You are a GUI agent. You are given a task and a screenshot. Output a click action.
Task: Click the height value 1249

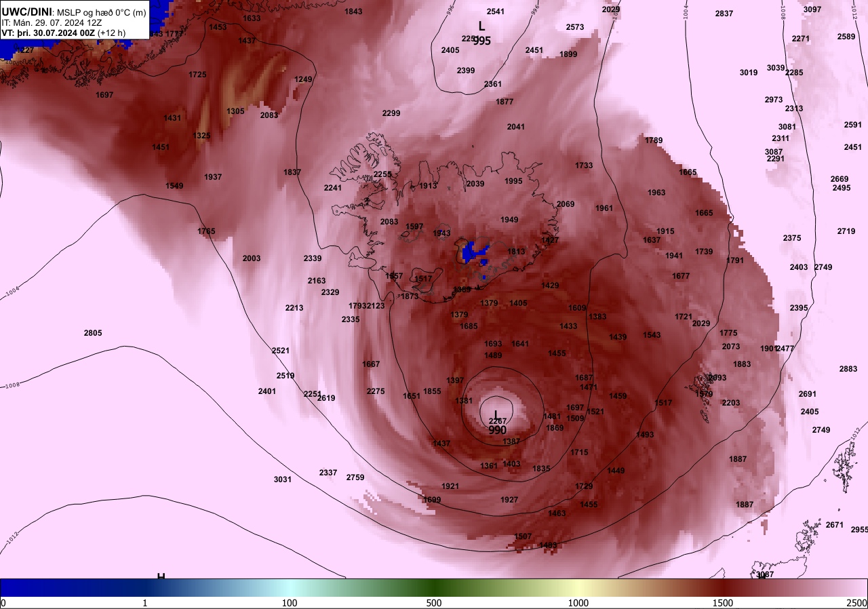[303, 79]
